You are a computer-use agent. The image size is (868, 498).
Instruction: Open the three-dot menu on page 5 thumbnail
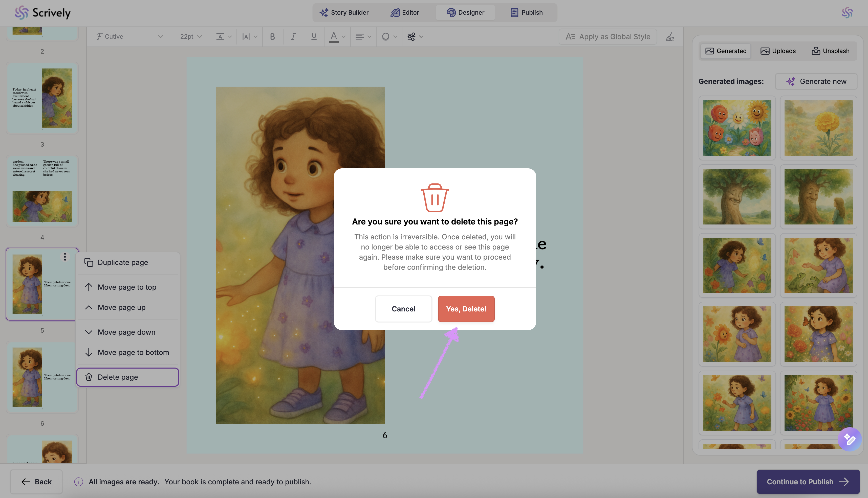(65, 257)
